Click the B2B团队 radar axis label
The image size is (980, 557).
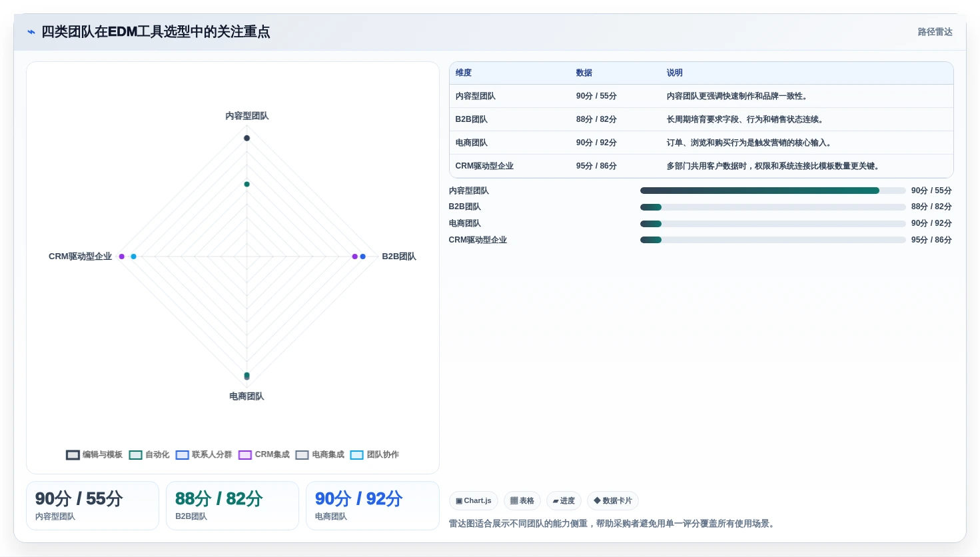399,257
